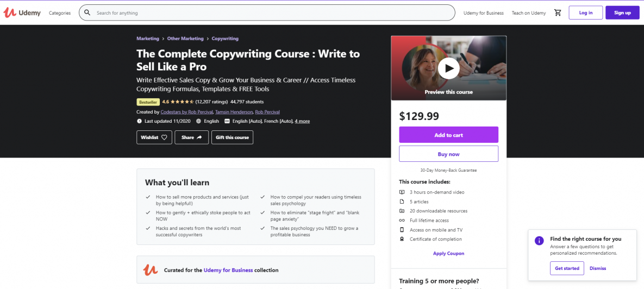Click the Bestseller badge
Image resolution: width=644 pixels, height=289 pixels.
coord(148,102)
